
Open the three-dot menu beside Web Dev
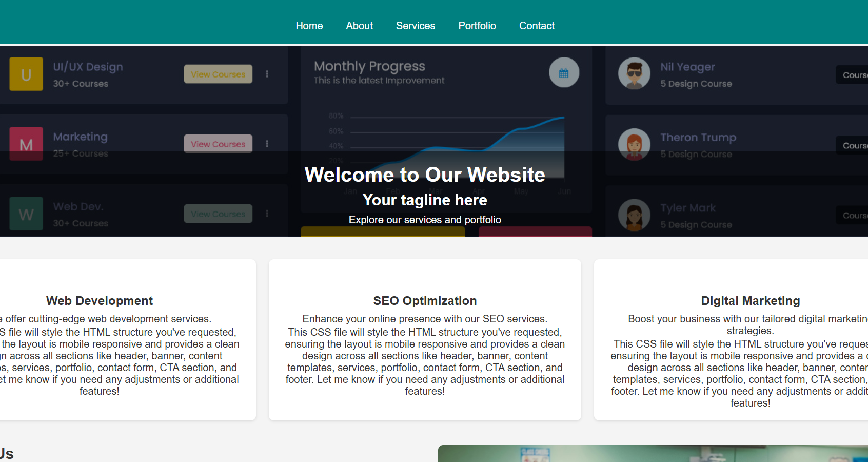267,214
